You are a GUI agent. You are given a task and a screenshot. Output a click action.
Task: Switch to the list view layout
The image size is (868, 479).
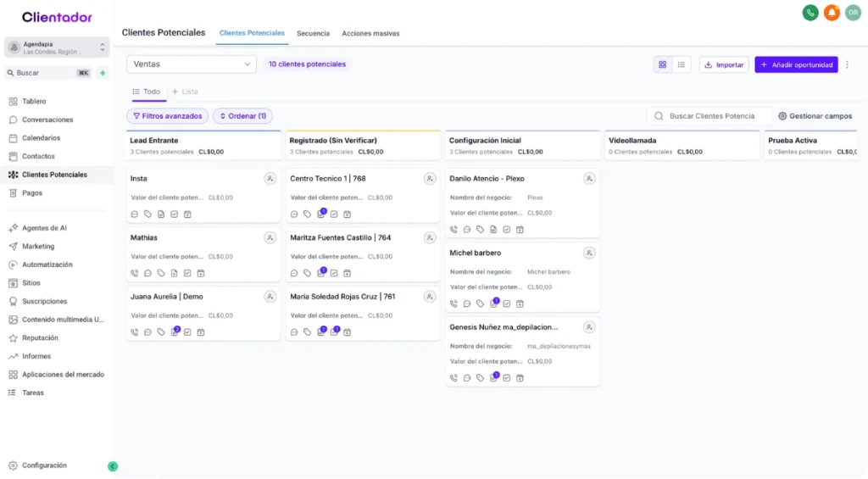682,64
